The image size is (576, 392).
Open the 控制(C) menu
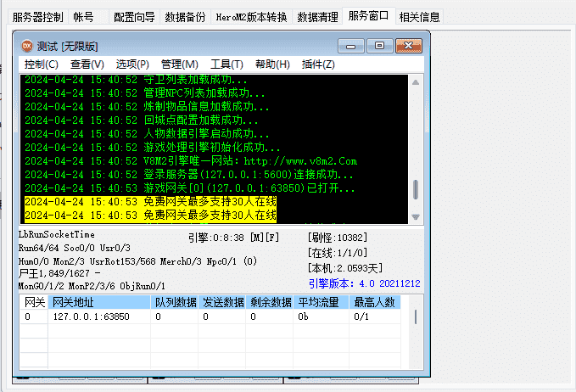(x=42, y=64)
